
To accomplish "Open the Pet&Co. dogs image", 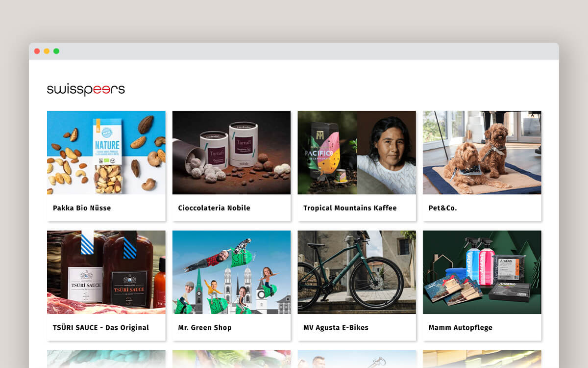I will tap(482, 153).
